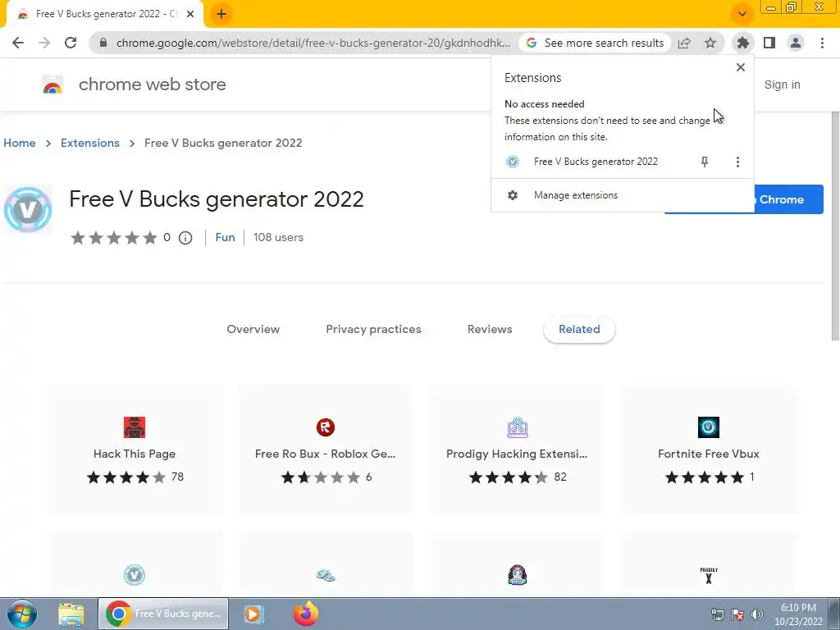
Task: Click the V-Bucks coin icon in bottom row
Action: click(135, 575)
